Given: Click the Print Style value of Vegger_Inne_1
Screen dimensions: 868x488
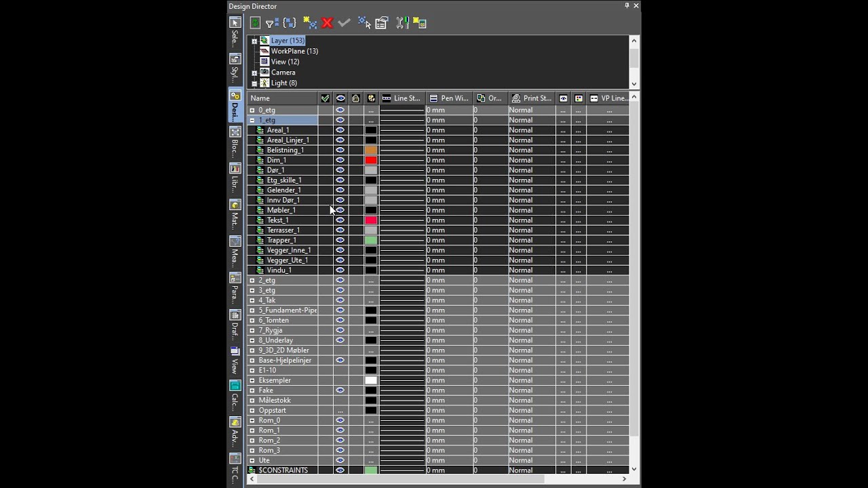Looking at the screenshot, I should pyautogui.click(x=532, y=250).
